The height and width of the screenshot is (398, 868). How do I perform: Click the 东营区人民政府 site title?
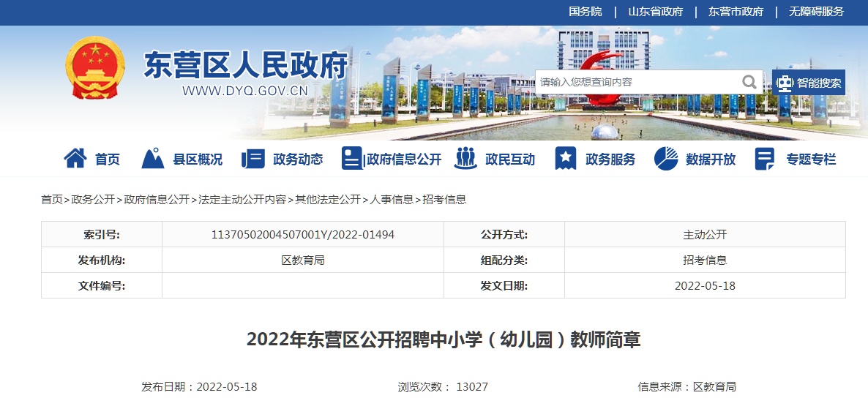(246, 65)
